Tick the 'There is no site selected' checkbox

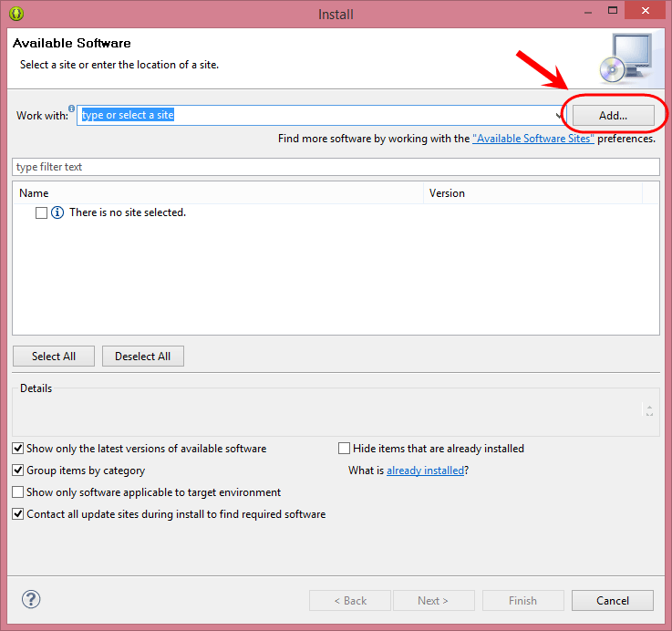[x=42, y=212]
